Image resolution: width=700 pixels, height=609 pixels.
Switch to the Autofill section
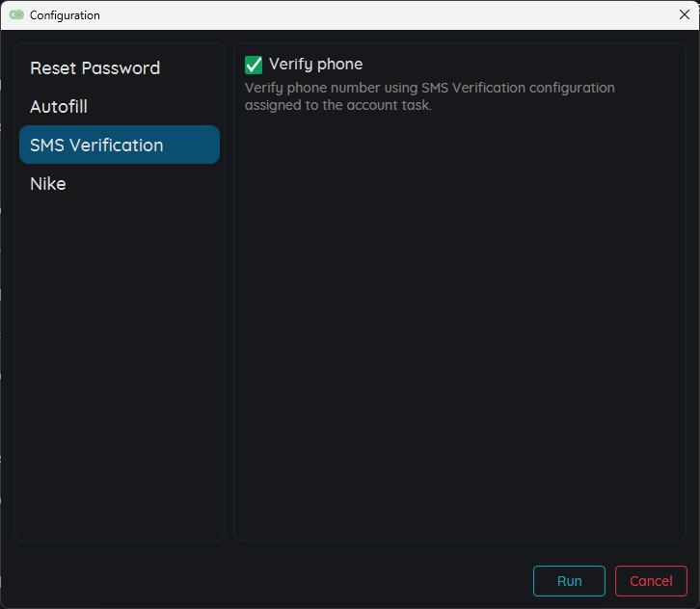pyautogui.click(x=59, y=107)
